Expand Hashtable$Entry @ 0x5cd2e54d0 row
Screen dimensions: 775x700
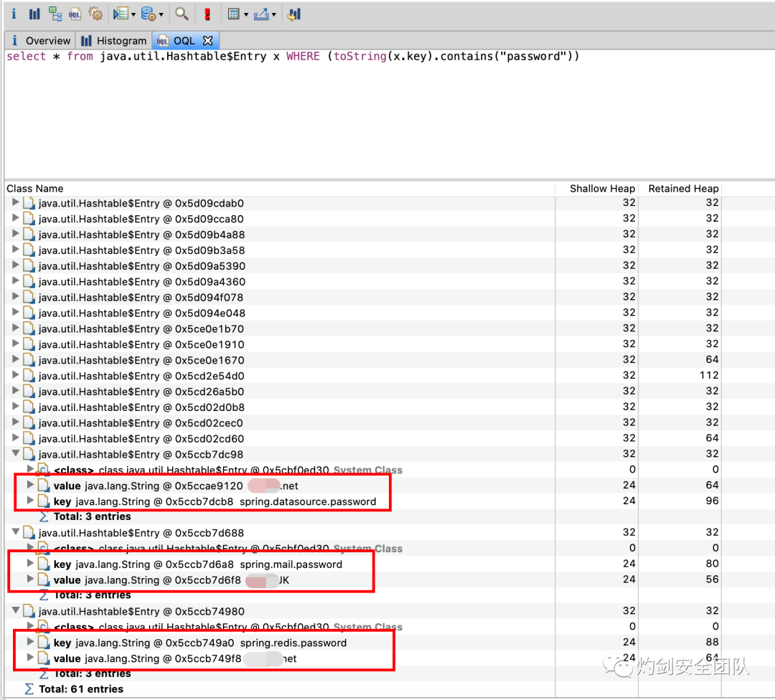click(x=15, y=375)
